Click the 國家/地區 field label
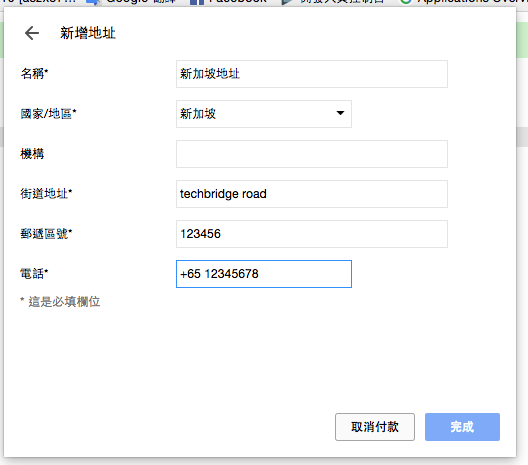 [x=48, y=114]
